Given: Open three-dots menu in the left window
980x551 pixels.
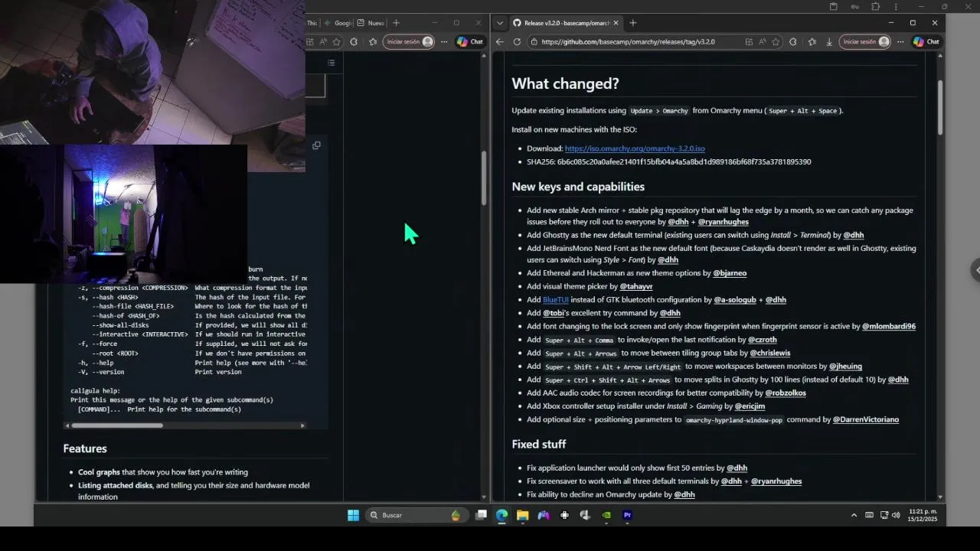Looking at the screenshot, I should [444, 42].
